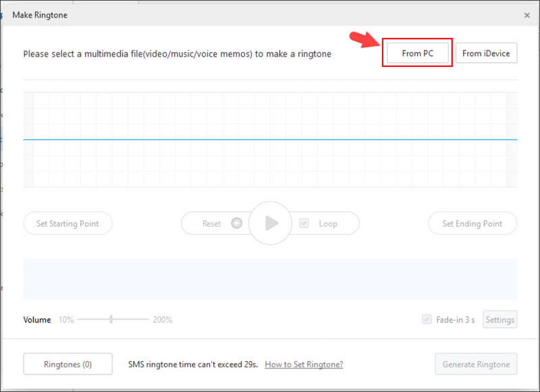Click the Volume slider handle
This screenshot has height=392, width=540.
click(x=111, y=320)
